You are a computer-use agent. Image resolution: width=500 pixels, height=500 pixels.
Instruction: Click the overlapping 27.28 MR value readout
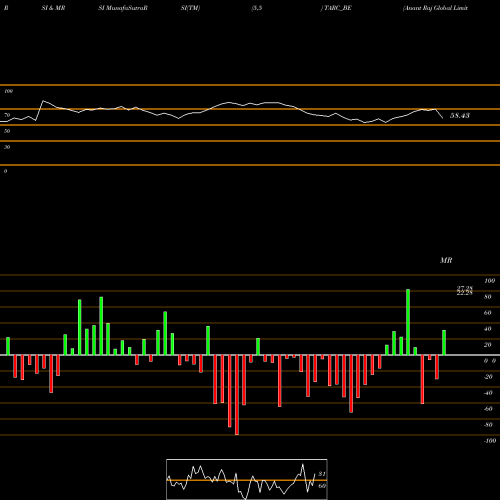click(465, 290)
